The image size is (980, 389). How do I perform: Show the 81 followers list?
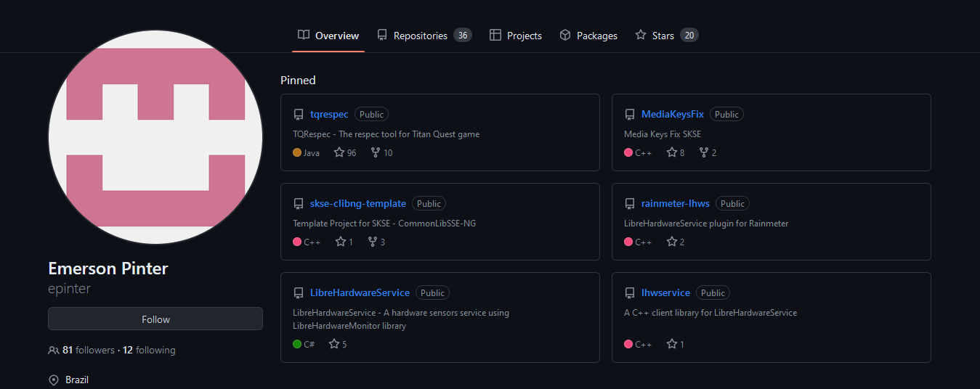[x=89, y=350]
